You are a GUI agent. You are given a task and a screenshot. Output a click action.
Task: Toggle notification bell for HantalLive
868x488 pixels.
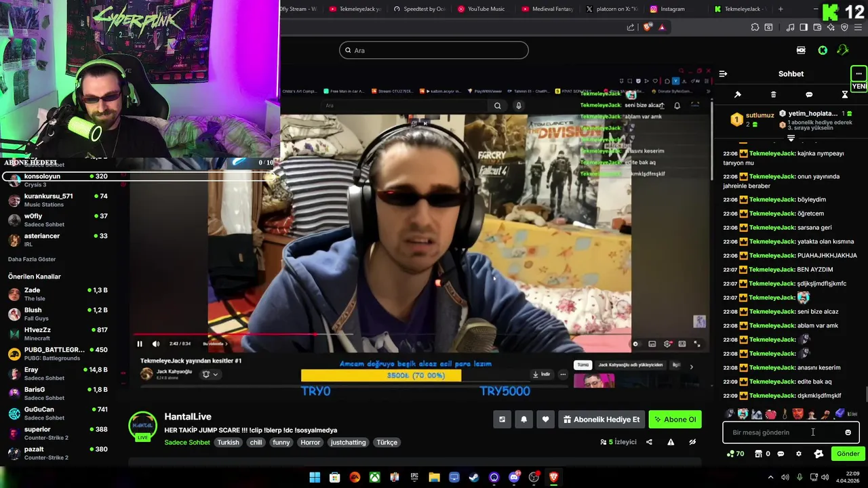coord(524,420)
